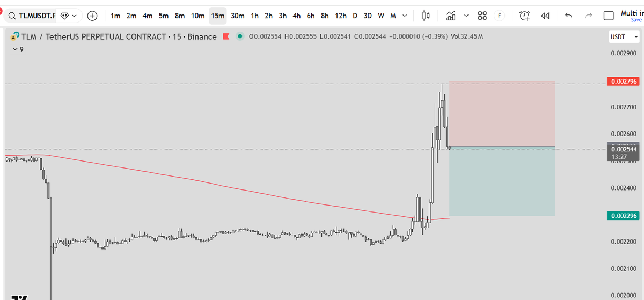Select the 2m timeframe
This screenshot has width=644, height=300.
coord(131,16)
